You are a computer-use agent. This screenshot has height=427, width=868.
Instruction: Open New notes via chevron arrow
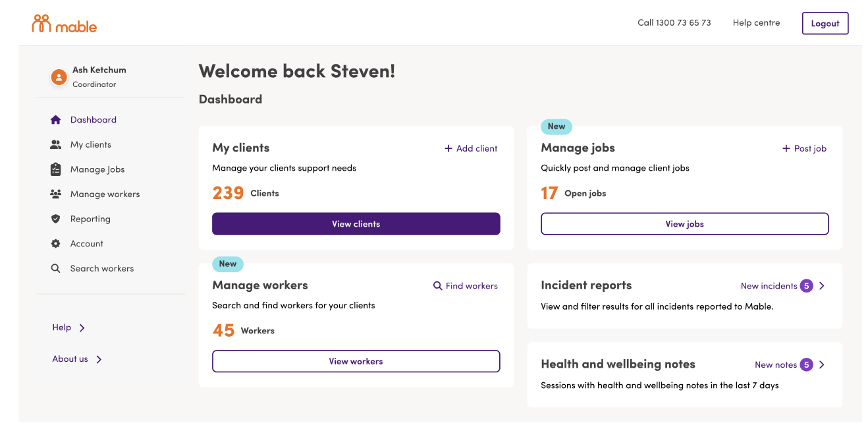(x=822, y=365)
